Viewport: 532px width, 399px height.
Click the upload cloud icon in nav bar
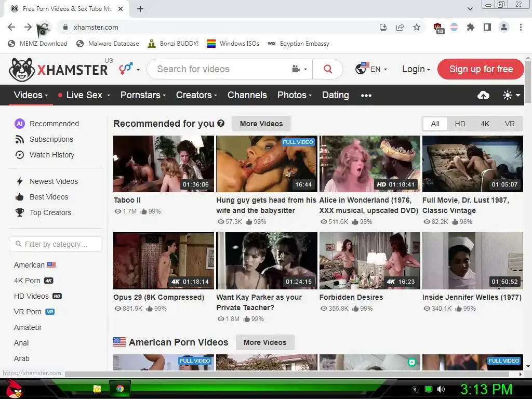[483, 96]
